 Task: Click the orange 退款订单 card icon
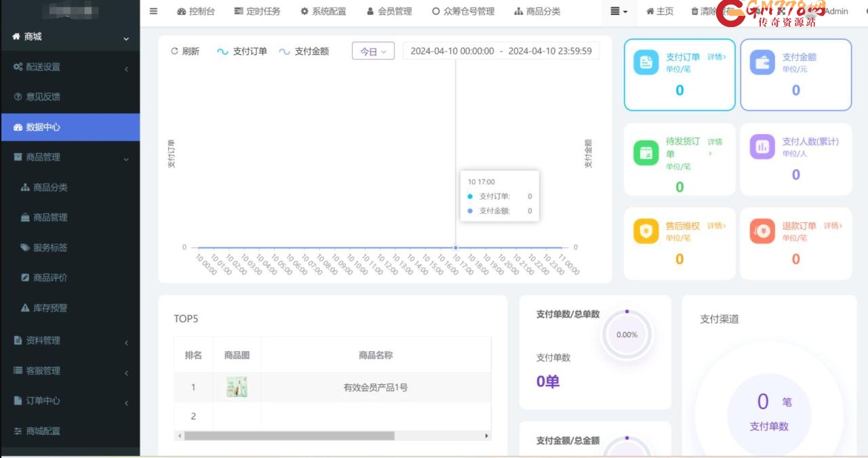(762, 231)
